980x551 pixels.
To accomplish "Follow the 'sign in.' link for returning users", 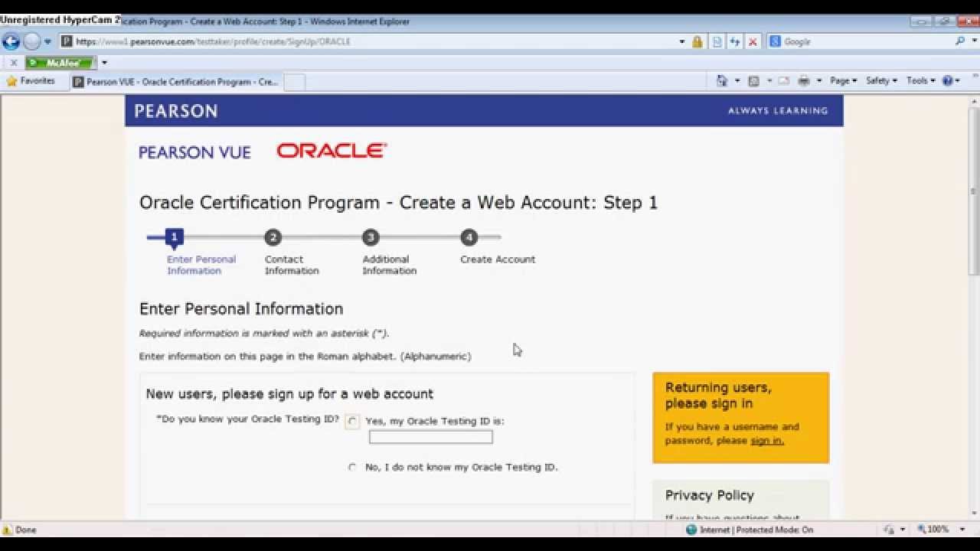I will (x=767, y=441).
